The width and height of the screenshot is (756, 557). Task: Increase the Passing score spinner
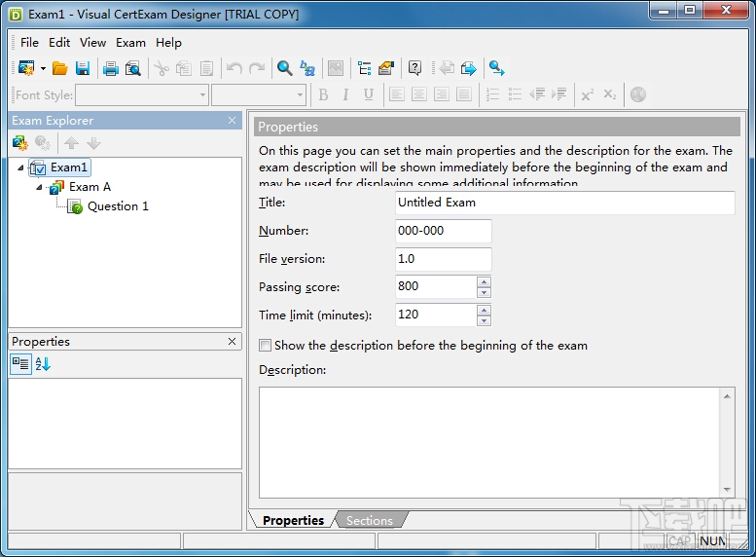[x=484, y=281]
